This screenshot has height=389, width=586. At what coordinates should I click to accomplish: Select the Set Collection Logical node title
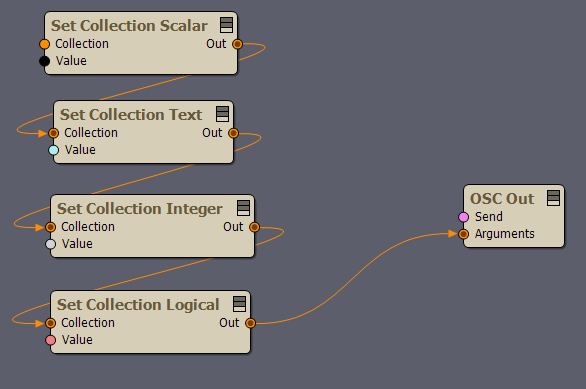138,305
